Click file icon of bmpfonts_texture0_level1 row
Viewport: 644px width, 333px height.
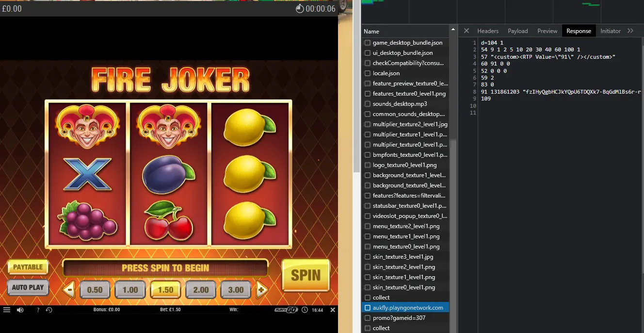[368, 155]
